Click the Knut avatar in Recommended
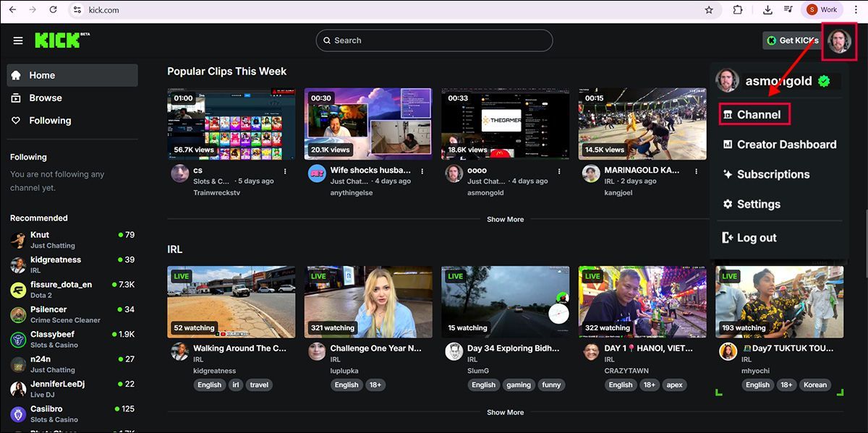 [x=18, y=239]
